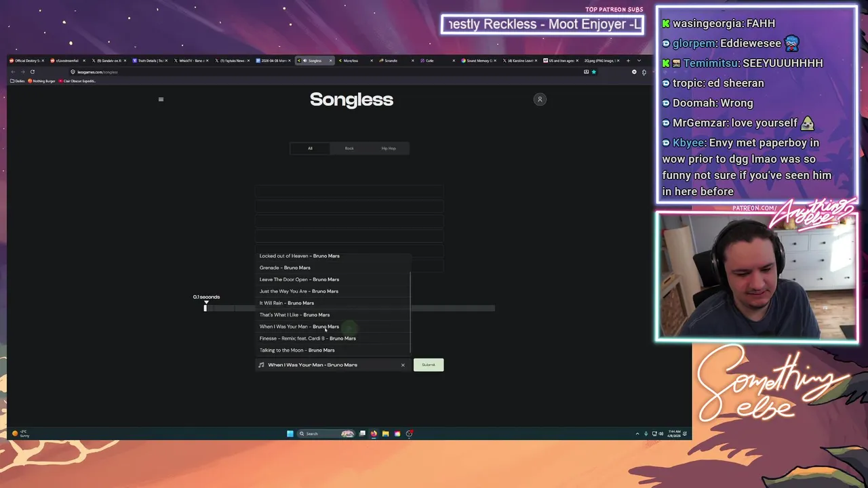This screenshot has height=488, width=868.
Task: Choose Talking to the Moon suggestion
Action: (x=333, y=350)
